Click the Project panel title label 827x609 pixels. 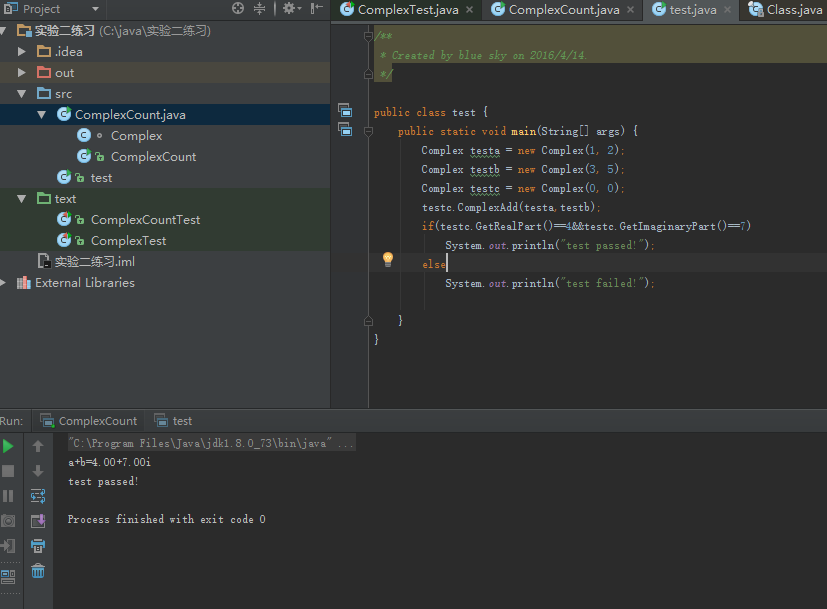tap(42, 9)
